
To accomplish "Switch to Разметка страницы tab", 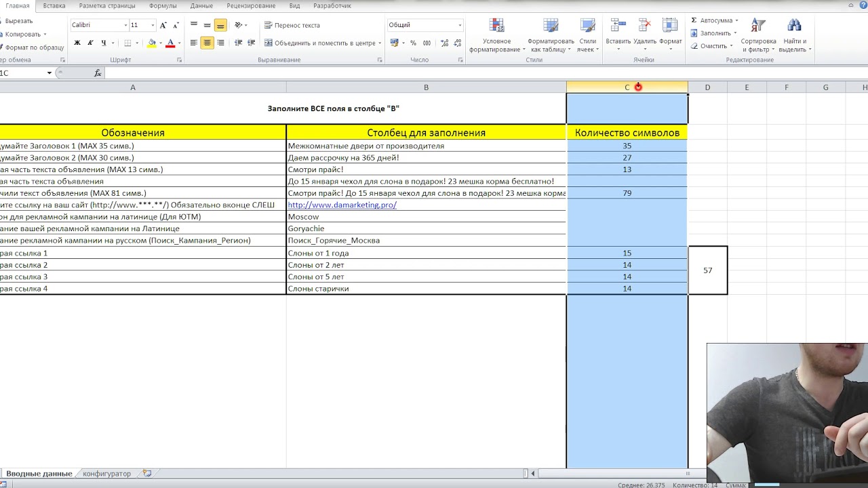I will [x=107, y=5].
